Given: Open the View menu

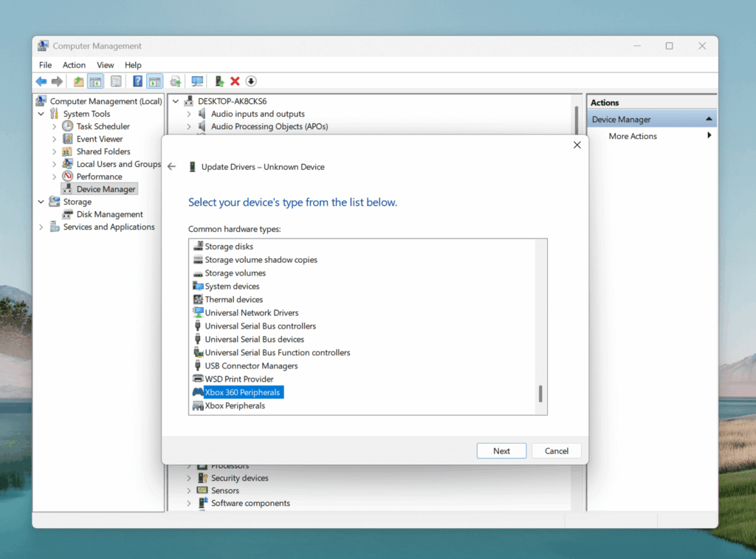Looking at the screenshot, I should coord(105,65).
